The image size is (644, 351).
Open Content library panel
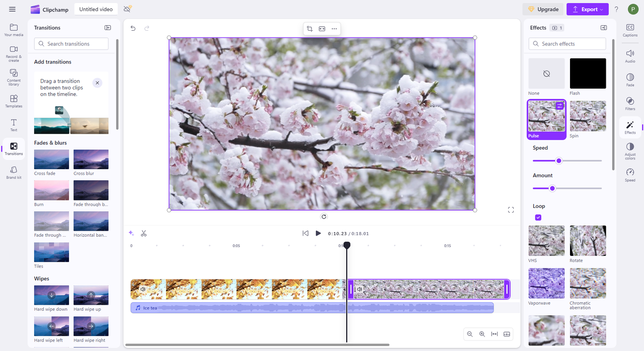14,77
